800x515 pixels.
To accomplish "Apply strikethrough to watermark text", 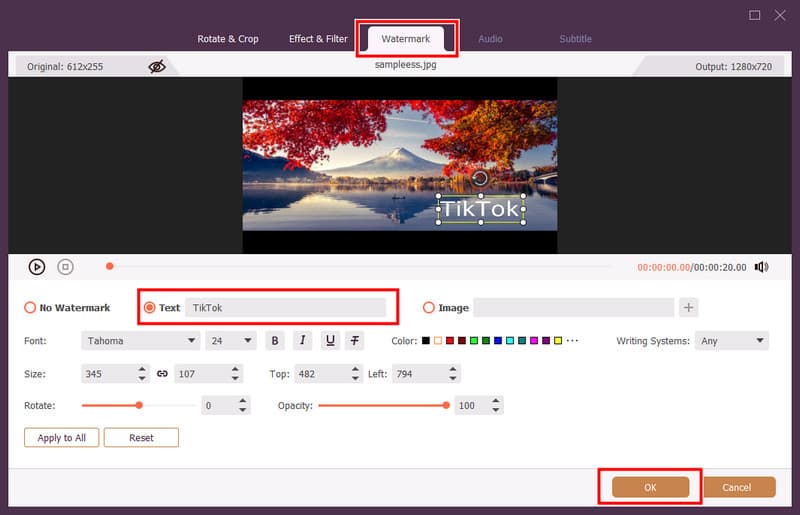I will [355, 341].
